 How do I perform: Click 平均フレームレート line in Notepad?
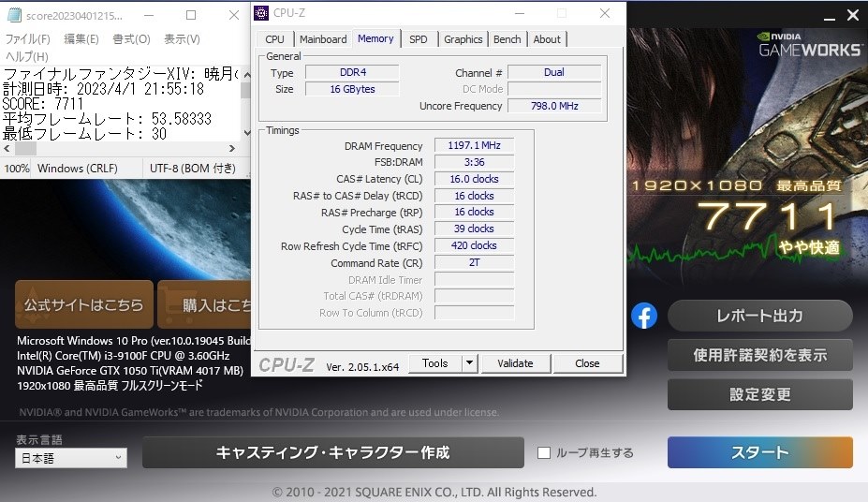pyautogui.click(x=107, y=119)
